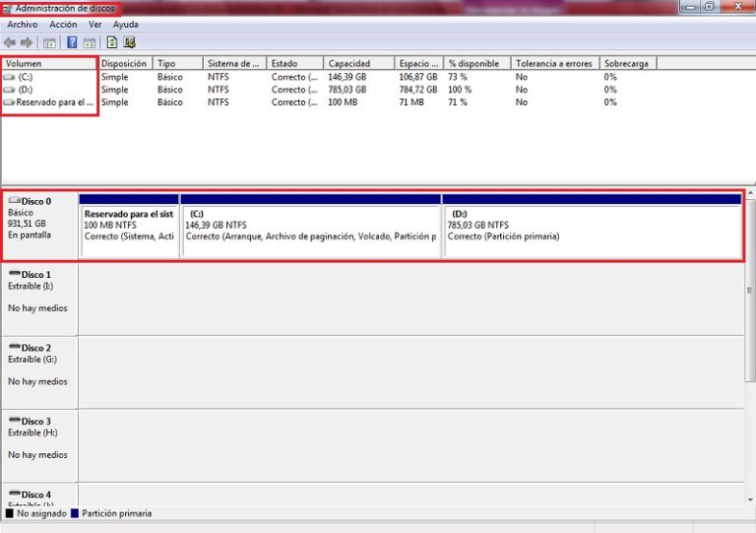Image resolution: width=756 pixels, height=533 pixels.
Task: Click the title bar app icon
Action: [7, 9]
